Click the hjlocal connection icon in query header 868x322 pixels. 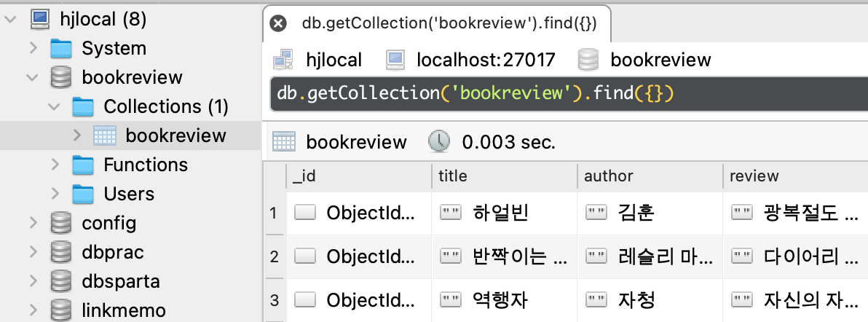point(283,59)
